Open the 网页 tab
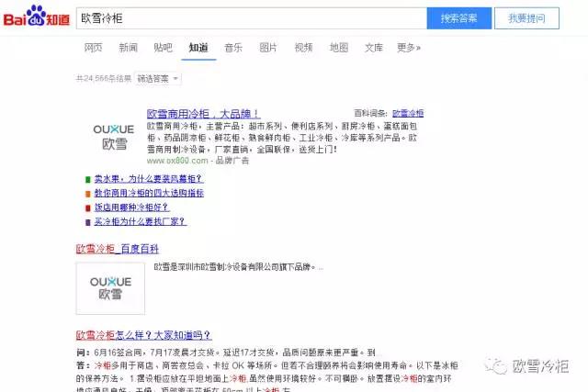588x392 pixels. tap(93, 48)
